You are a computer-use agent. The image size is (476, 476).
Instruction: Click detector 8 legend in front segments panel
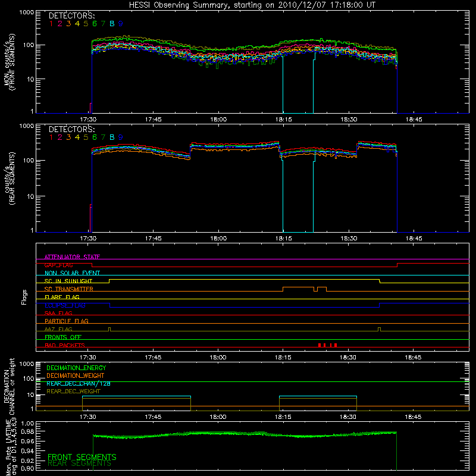click(112, 23)
